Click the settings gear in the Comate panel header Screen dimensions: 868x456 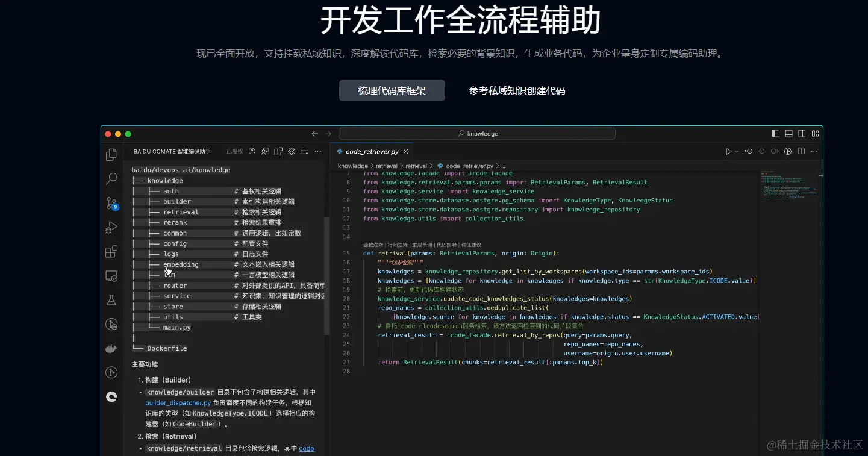(x=291, y=151)
